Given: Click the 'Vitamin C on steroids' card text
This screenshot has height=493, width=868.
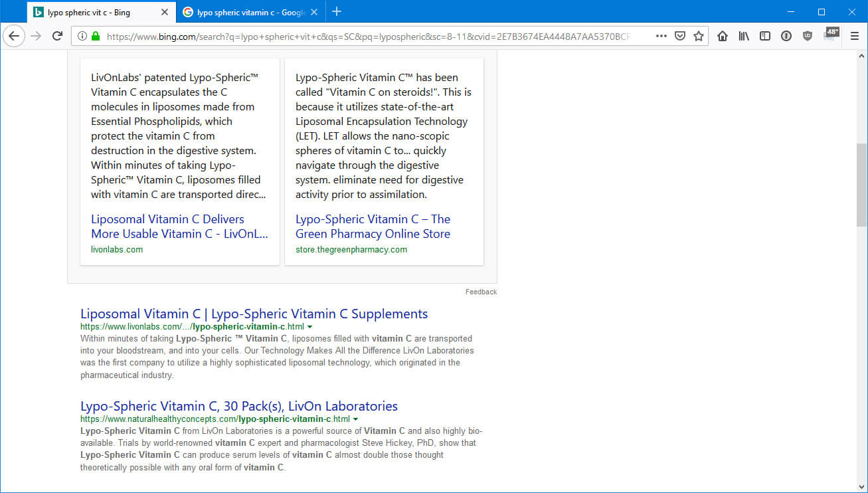Looking at the screenshot, I should click(x=383, y=136).
